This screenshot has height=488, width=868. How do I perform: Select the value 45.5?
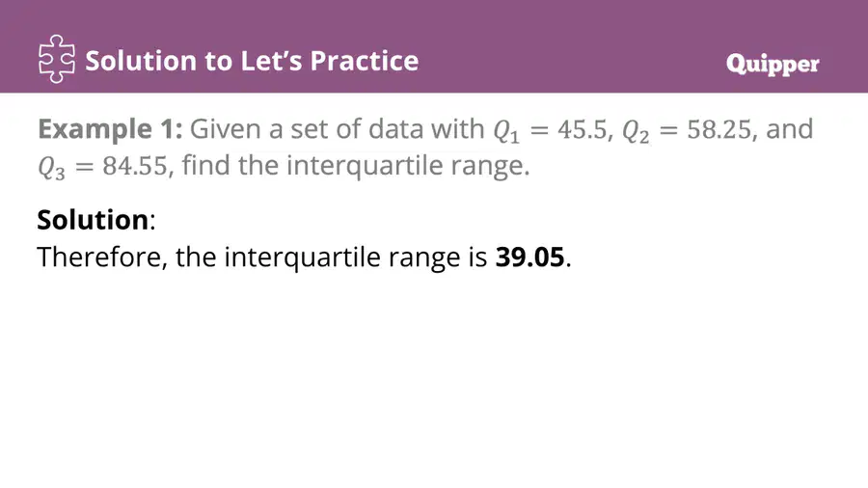[583, 130]
